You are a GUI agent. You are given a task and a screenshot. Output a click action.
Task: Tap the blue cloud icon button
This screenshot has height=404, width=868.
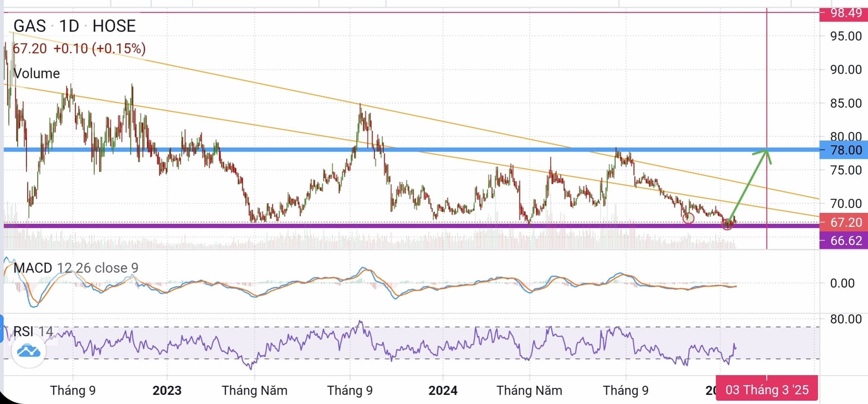(x=28, y=351)
